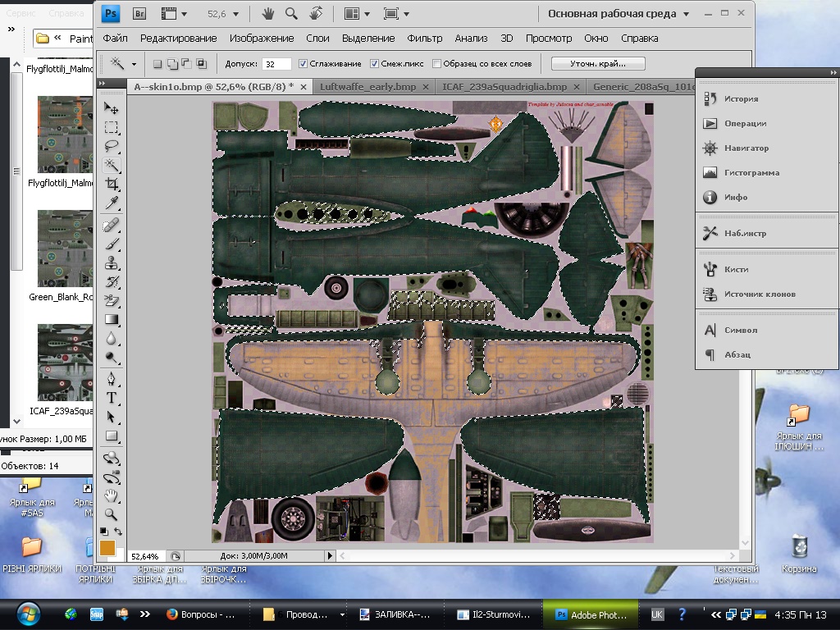The height and width of the screenshot is (630, 840).
Task: Click the orange foreground color swatch
Action: (x=107, y=547)
